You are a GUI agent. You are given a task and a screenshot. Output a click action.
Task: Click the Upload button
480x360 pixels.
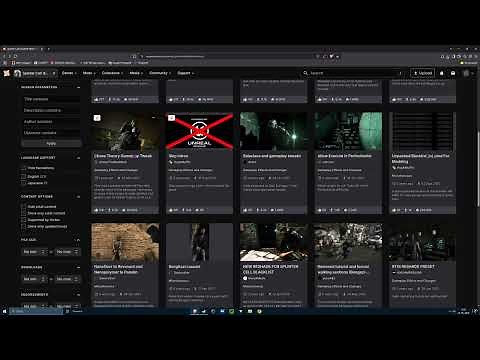pyautogui.click(x=422, y=73)
